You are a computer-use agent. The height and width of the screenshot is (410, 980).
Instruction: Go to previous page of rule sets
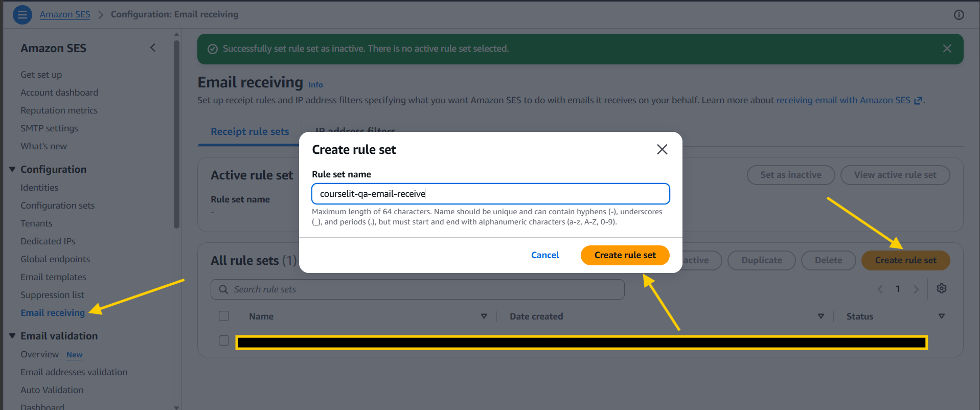880,289
